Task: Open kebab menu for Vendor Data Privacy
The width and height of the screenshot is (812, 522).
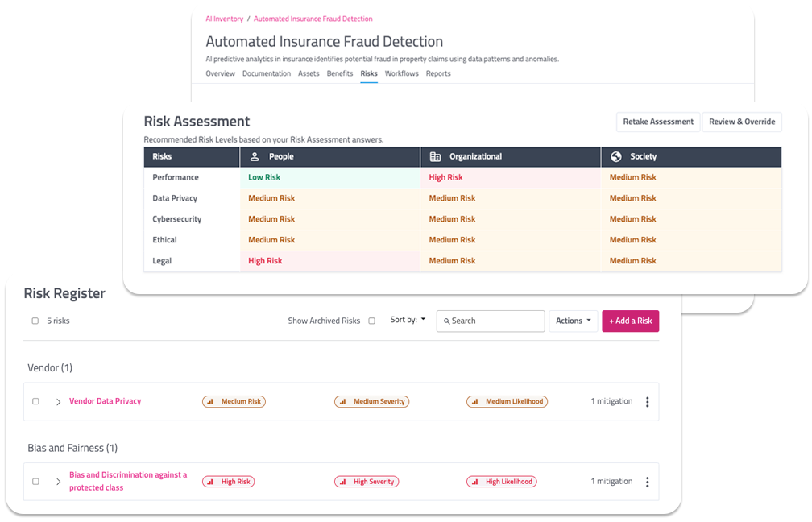Action: point(647,402)
